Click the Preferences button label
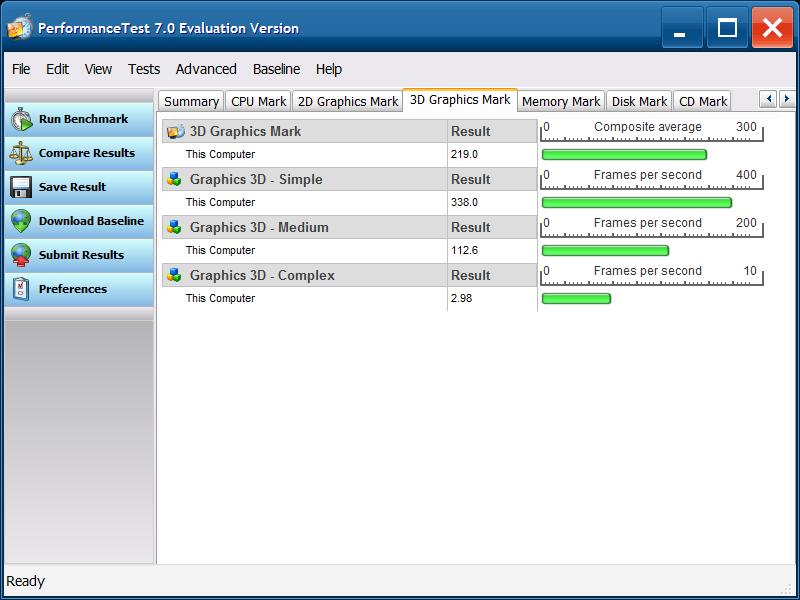Image resolution: width=800 pixels, height=600 pixels. tap(73, 289)
